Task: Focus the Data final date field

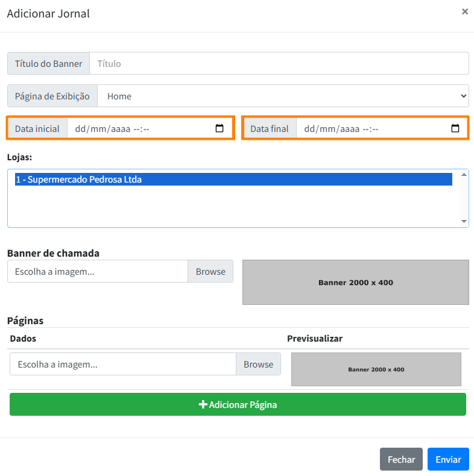Action: [374, 128]
